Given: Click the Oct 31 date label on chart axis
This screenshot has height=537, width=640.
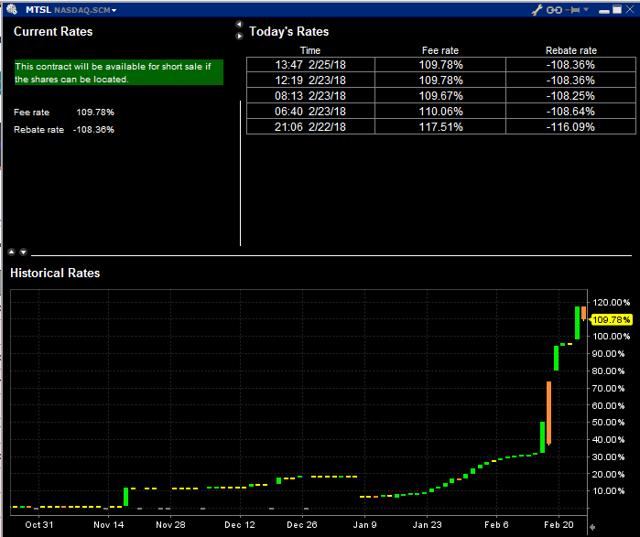Looking at the screenshot, I should tap(39, 525).
